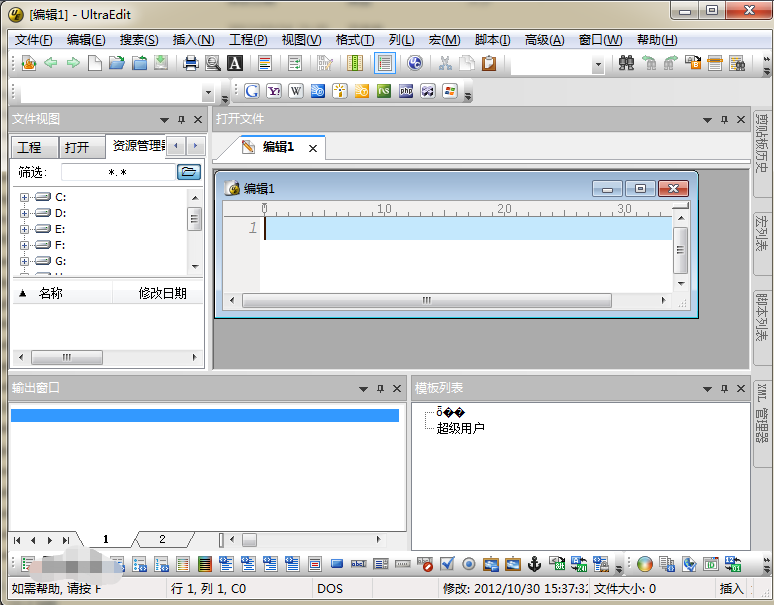Expand the E: drive node

click(24, 229)
